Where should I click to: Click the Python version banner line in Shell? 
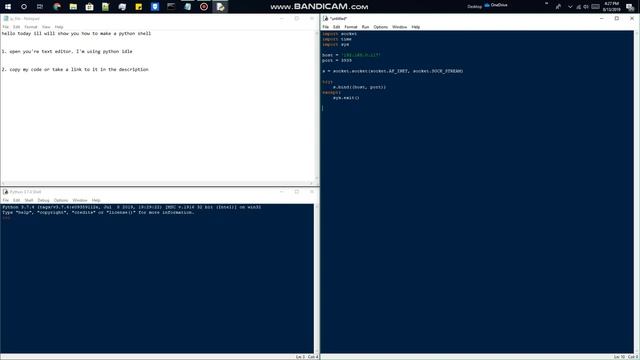(131, 207)
